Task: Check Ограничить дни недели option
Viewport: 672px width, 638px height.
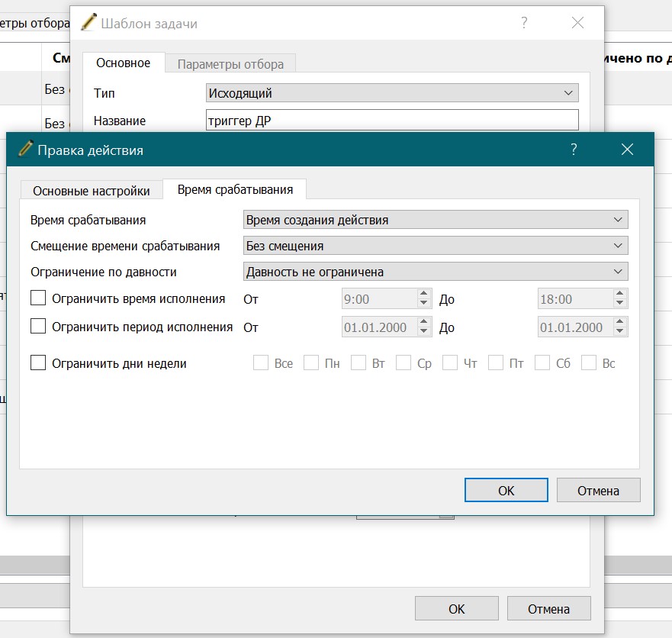Action: (x=38, y=362)
